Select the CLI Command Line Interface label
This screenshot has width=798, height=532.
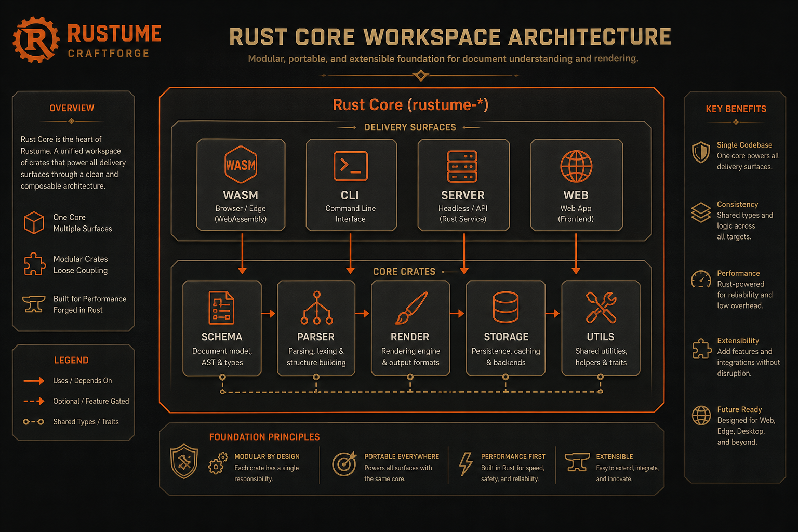pyautogui.click(x=351, y=214)
